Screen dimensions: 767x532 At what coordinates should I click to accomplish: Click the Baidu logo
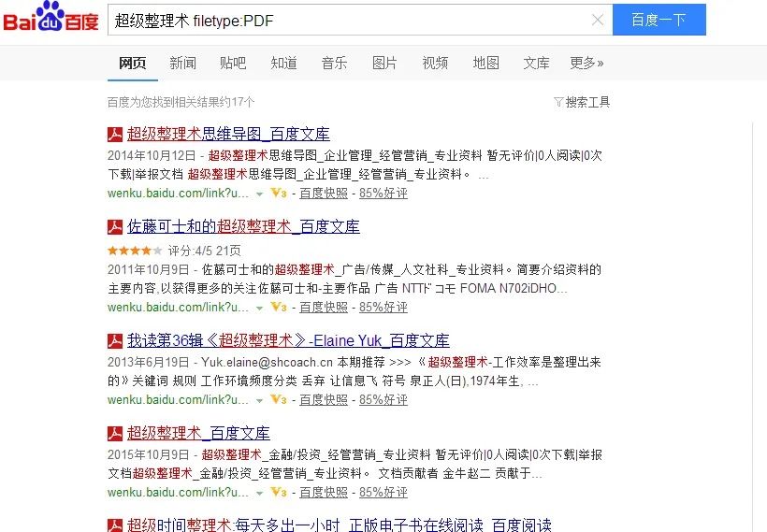51,17
